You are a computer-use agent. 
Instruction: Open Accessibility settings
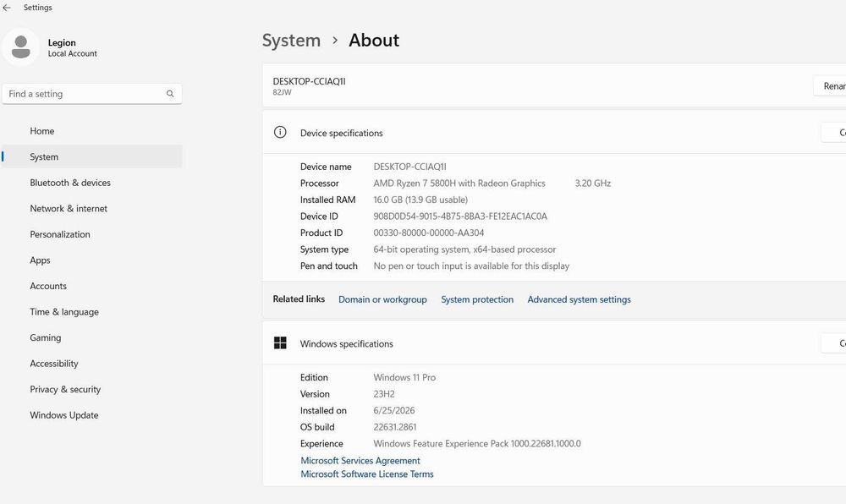[x=91, y=364]
